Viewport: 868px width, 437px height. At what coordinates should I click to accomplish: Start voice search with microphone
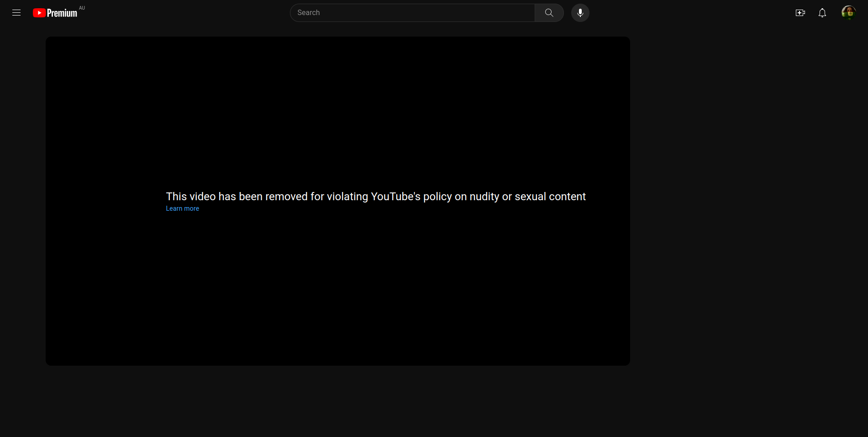pyautogui.click(x=580, y=13)
